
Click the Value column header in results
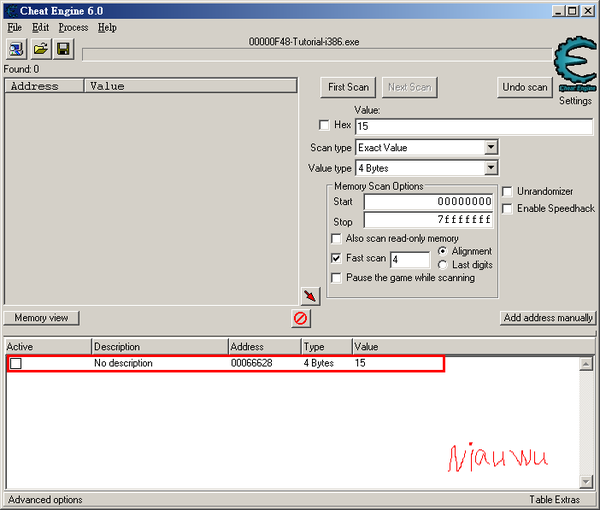[x=191, y=86]
